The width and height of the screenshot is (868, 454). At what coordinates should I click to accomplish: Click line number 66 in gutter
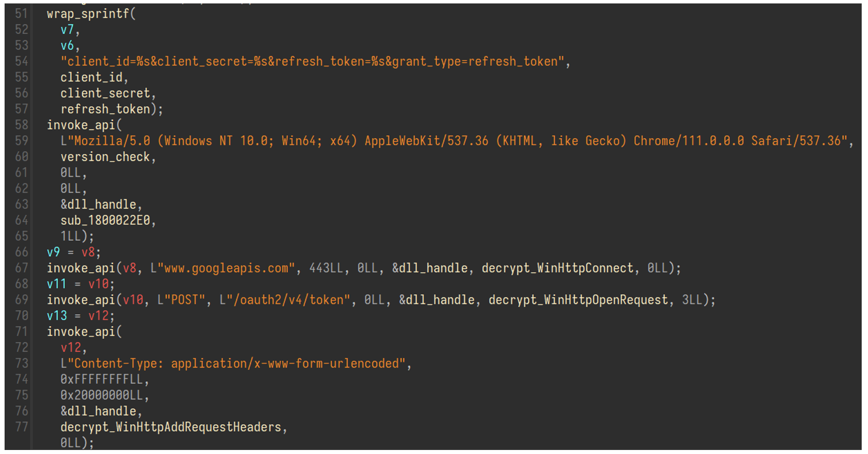21,252
